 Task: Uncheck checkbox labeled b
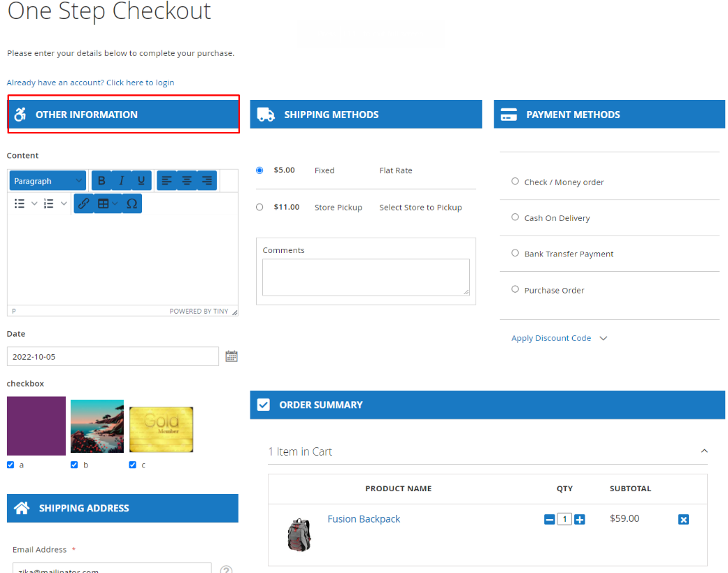[74, 465]
